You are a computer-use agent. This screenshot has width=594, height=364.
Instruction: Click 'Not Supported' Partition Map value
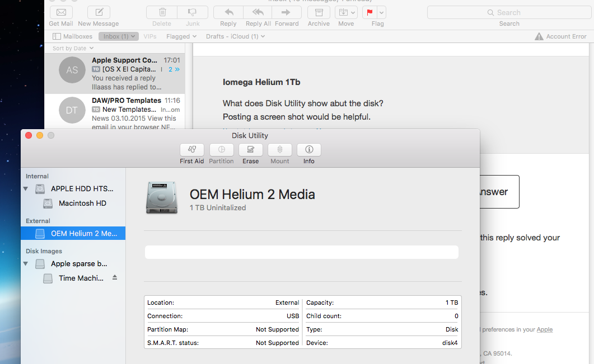coord(277,329)
